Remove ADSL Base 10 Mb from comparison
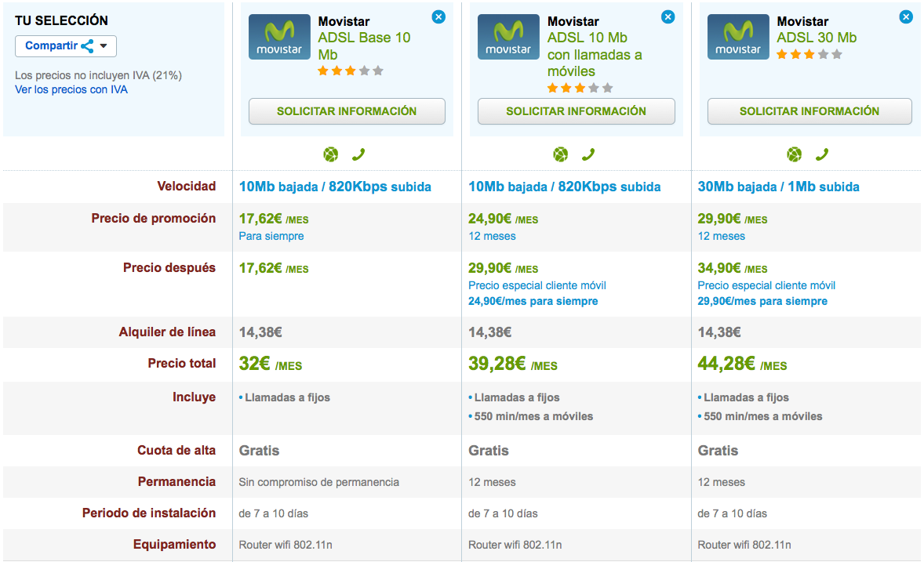Viewport: 924px width, 562px height. click(438, 17)
